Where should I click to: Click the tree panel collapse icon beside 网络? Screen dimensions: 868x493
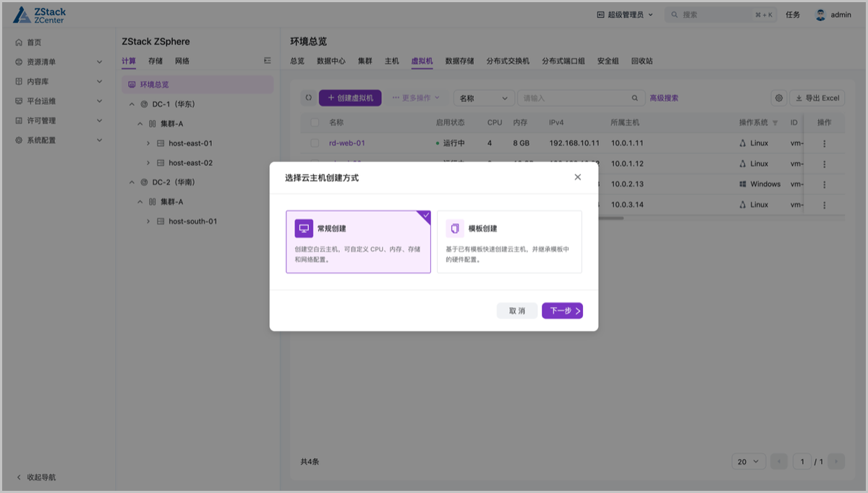coord(268,61)
